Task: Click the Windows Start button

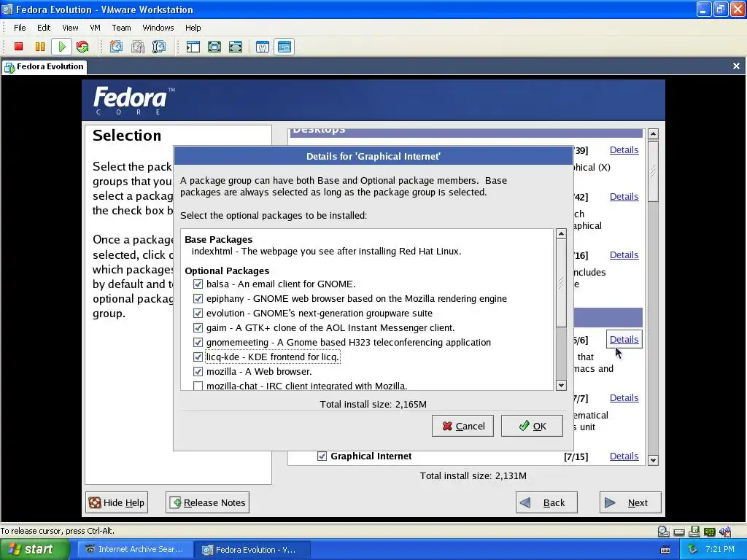Action: pos(34,550)
